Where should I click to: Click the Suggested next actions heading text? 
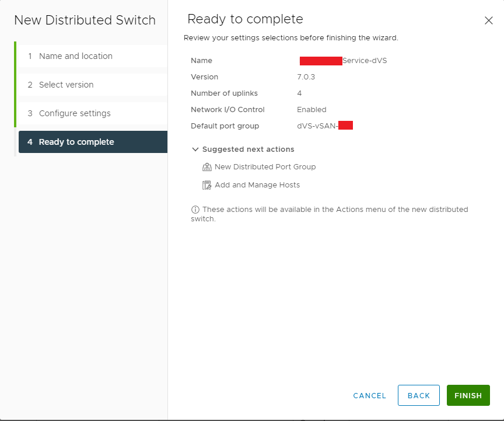(x=248, y=149)
